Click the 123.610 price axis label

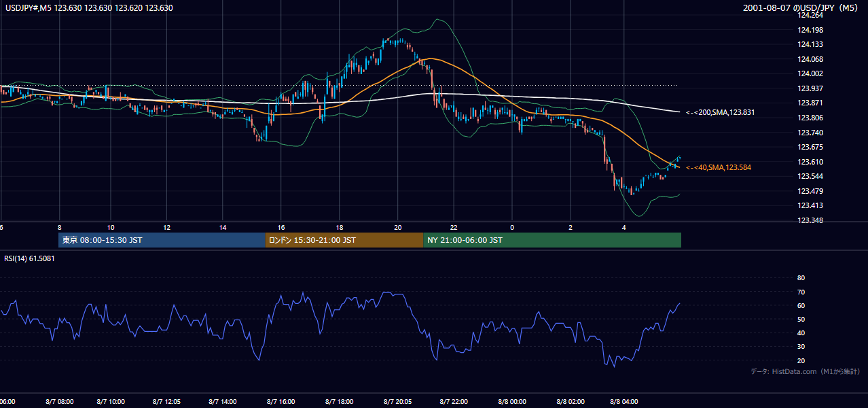click(810, 162)
